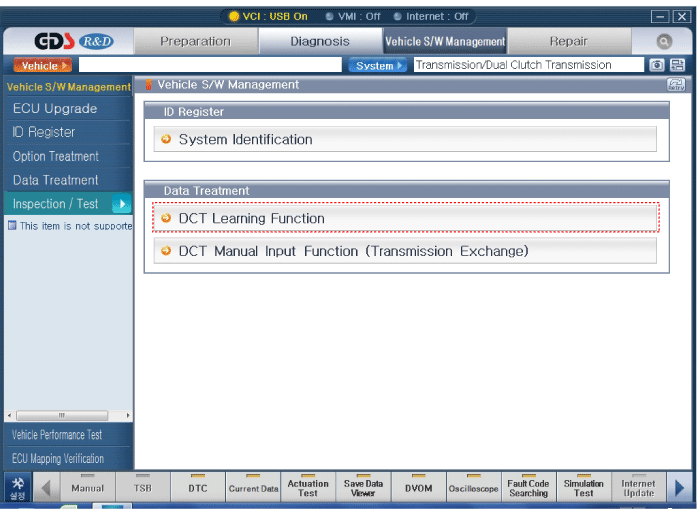Click the search magnifier icon
The height and width of the screenshot is (514, 700).
pos(664,42)
